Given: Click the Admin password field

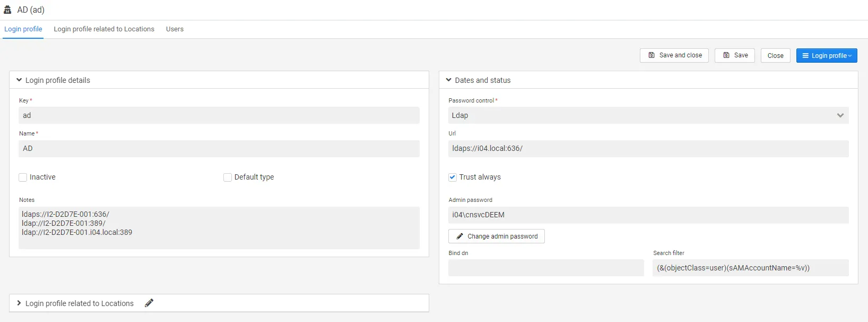Looking at the screenshot, I should pos(648,215).
